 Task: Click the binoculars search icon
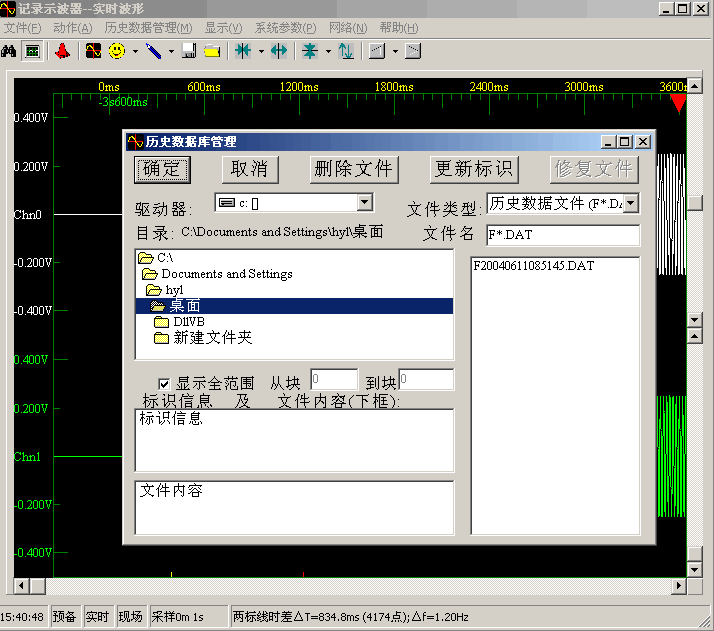coord(8,51)
